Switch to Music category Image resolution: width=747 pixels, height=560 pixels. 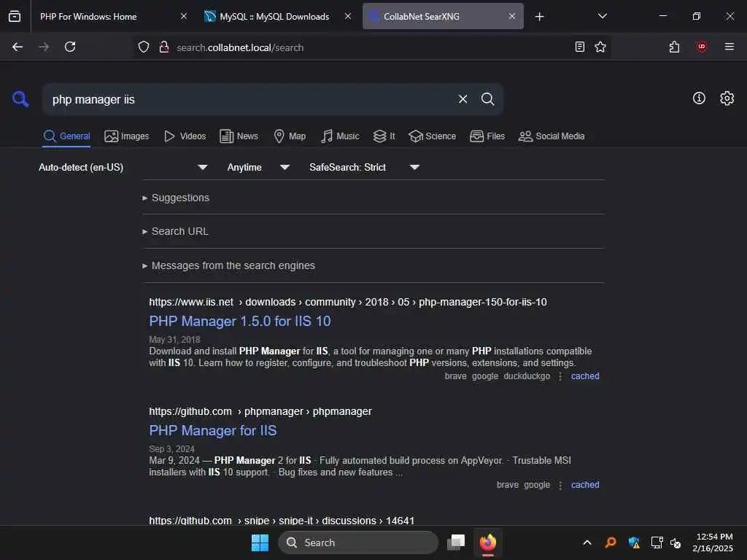(x=340, y=136)
